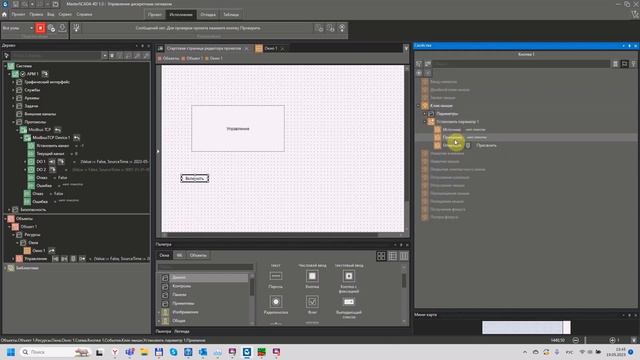This screenshot has width=640, height=360.
Task: Expand the Службы tree node
Action: coord(13,90)
